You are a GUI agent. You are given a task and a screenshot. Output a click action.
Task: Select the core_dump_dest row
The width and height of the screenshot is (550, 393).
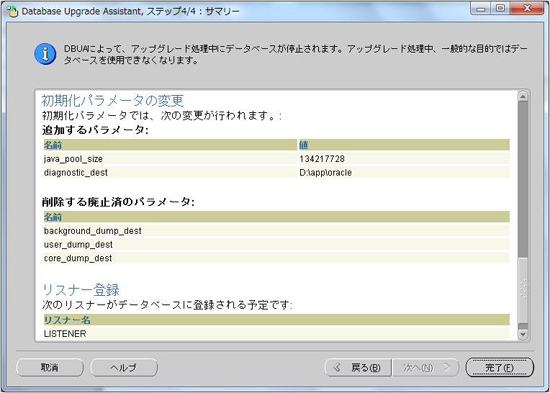(x=276, y=258)
